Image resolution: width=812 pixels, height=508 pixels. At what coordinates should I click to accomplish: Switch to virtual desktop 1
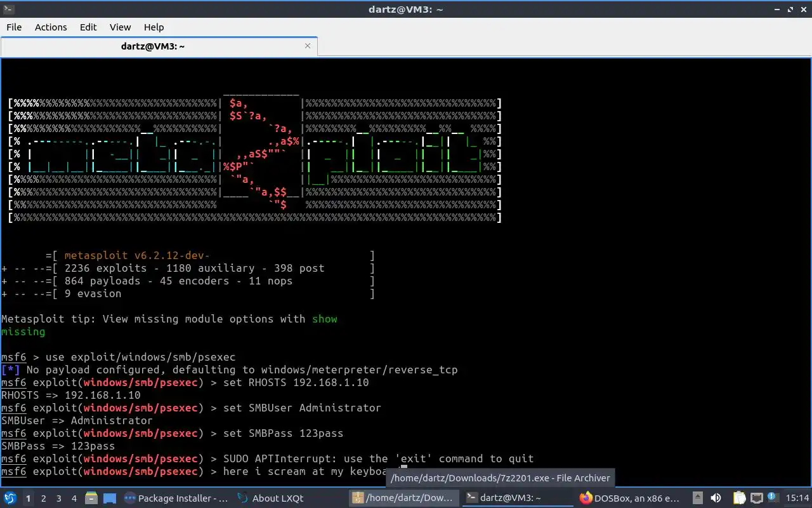28,498
